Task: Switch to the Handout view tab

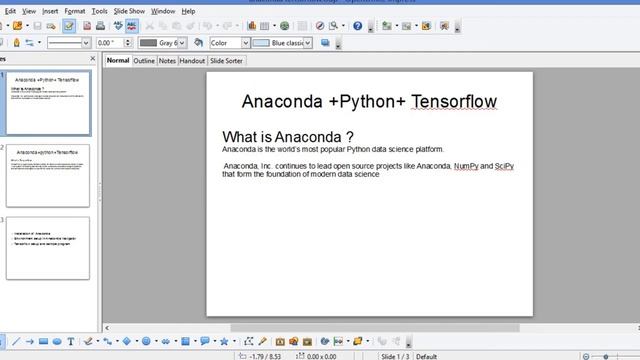Action: click(x=192, y=61)
